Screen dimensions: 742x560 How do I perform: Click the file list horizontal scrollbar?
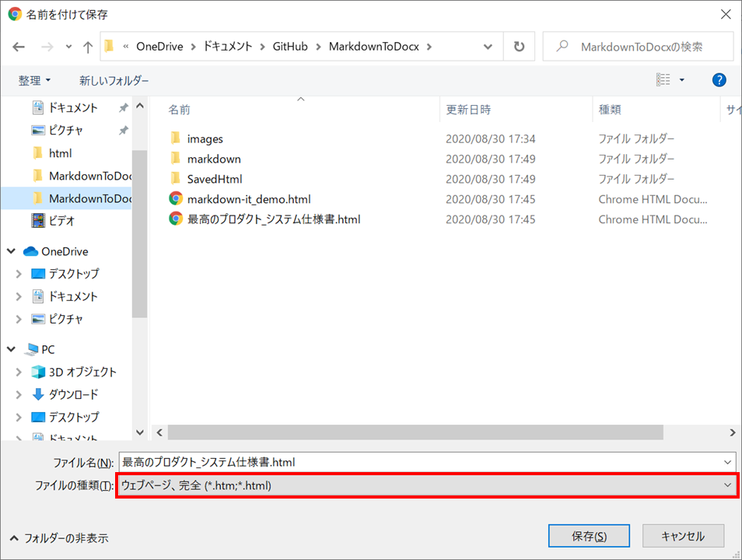click(x=415, y=432)
